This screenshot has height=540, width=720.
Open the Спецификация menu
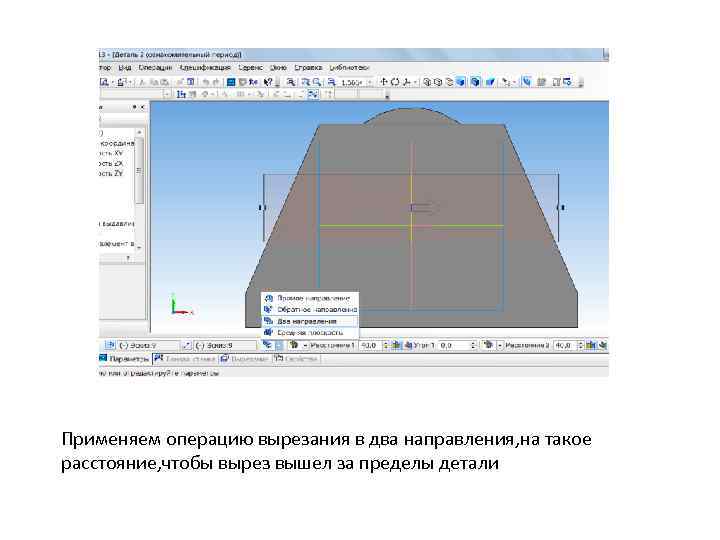point(205,68)
